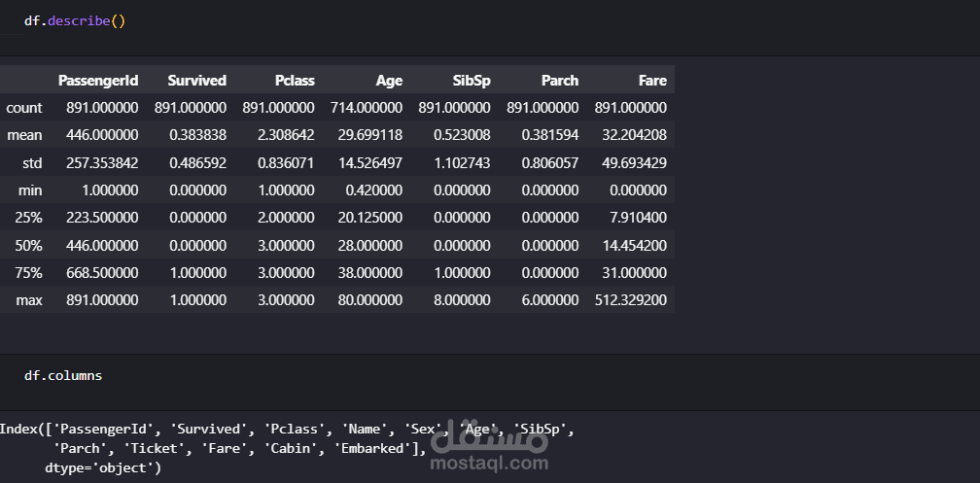Click the mean Age value 29.699118
980x483 pixels.
368,135
